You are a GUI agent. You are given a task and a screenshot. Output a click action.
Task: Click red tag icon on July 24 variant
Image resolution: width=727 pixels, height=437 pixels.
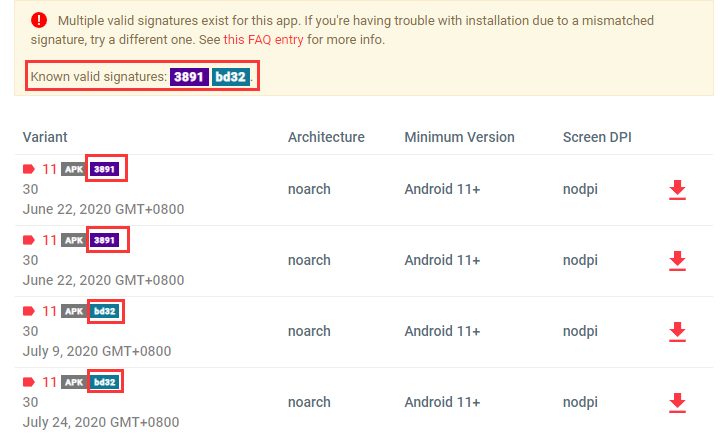[x=29, y=382]
